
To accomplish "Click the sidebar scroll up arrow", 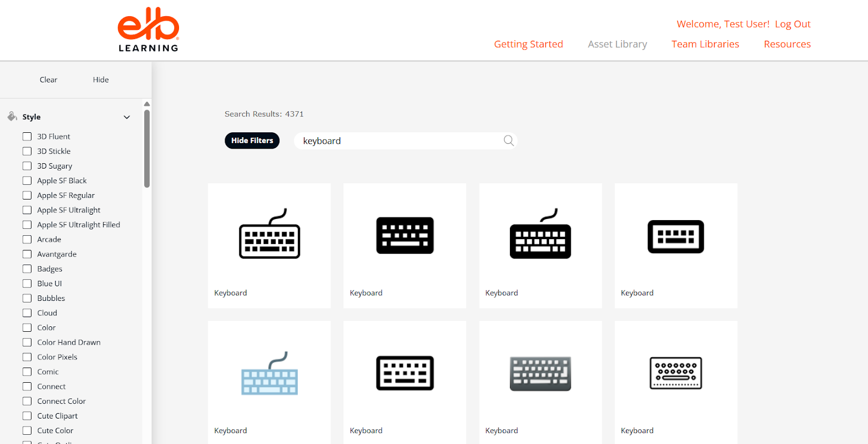I will [x=146, y=104].
